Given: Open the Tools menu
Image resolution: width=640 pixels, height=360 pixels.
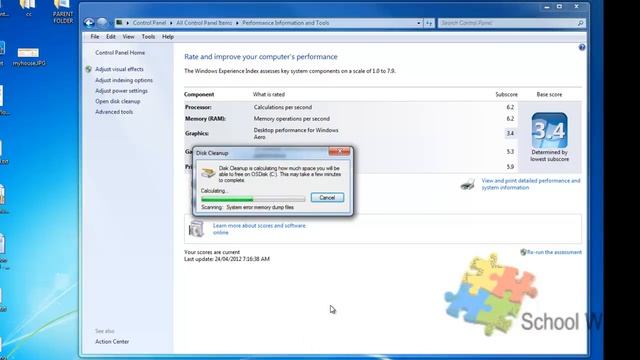Looking at the screenshot, I should click(148, 37).
